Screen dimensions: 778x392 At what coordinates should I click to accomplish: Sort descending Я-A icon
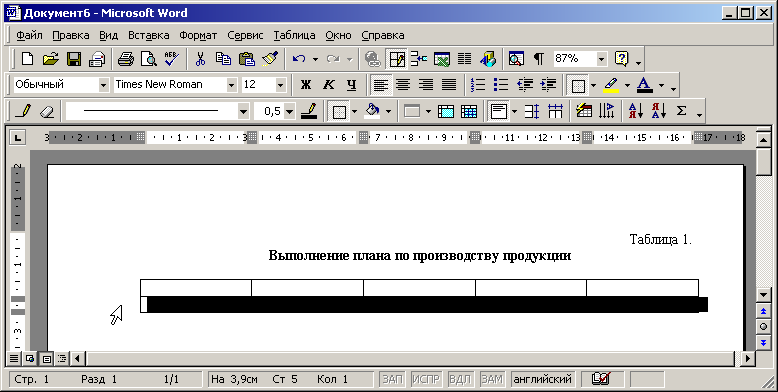(x=659, y=111)
